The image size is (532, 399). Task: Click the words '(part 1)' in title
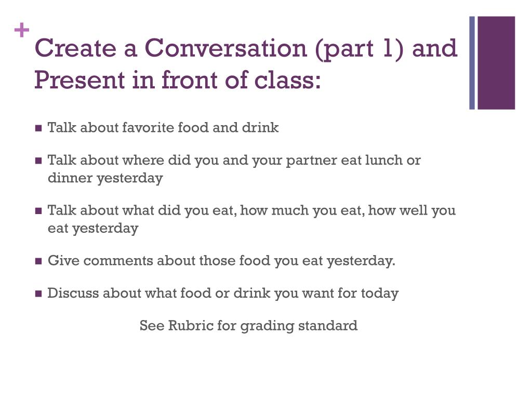pos(360,48)
